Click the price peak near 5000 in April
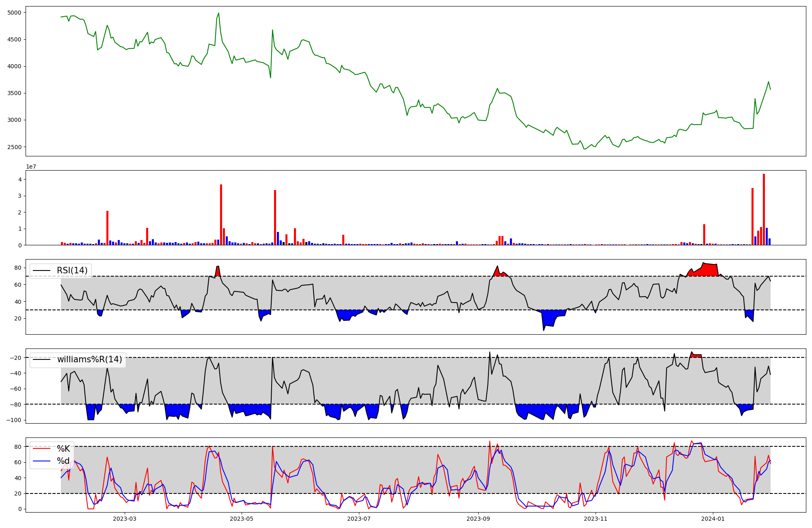Image resolution: width=812 pixels, height=528 pixels. pyautogui.click(x=218, y=13)
